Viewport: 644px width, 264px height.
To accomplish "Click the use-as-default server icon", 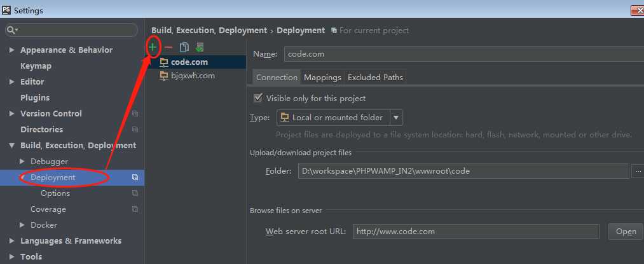I will [200, 47].
